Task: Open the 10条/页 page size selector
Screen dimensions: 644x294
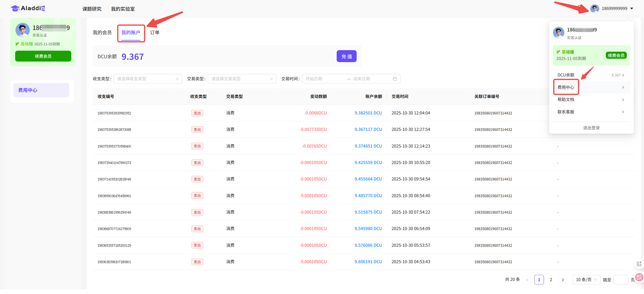Action: pyautogui.click(x=586, y=280)
